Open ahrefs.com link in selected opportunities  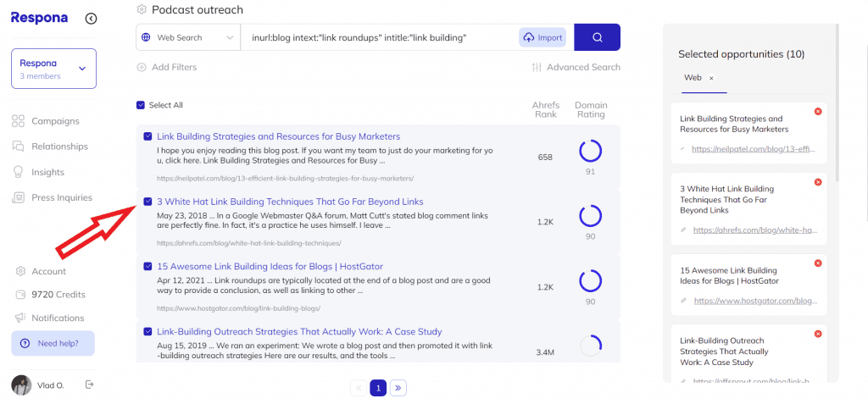[x=755, y=230]
